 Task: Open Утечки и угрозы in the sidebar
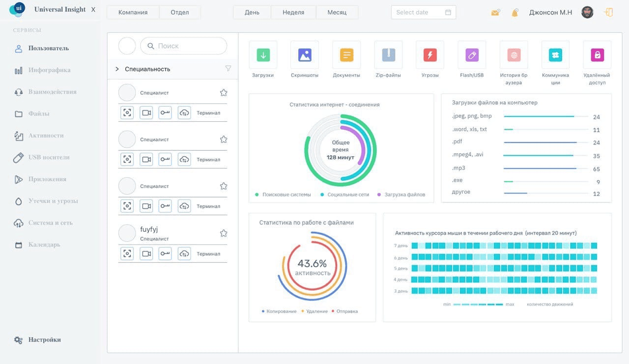[x=53, y=201]
